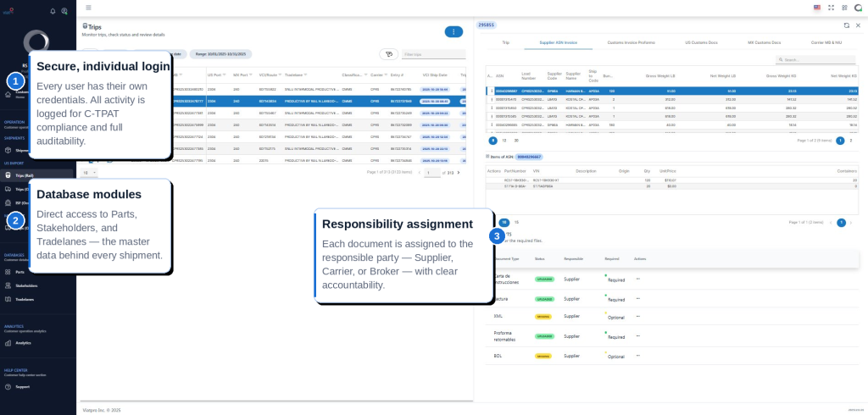Screen dimensions: 868x415
Task: Refresh the 295855 detail panel
Action: (847, 25)
